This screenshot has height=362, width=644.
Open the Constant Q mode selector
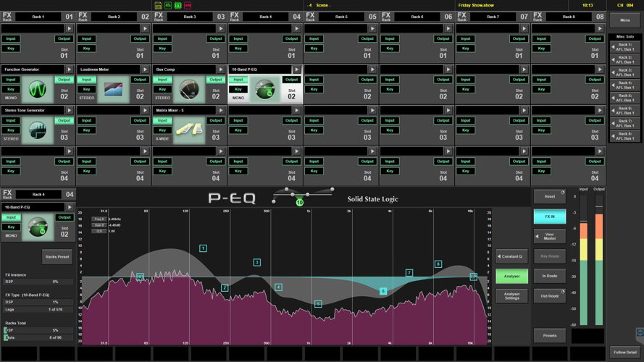(511, 256)
